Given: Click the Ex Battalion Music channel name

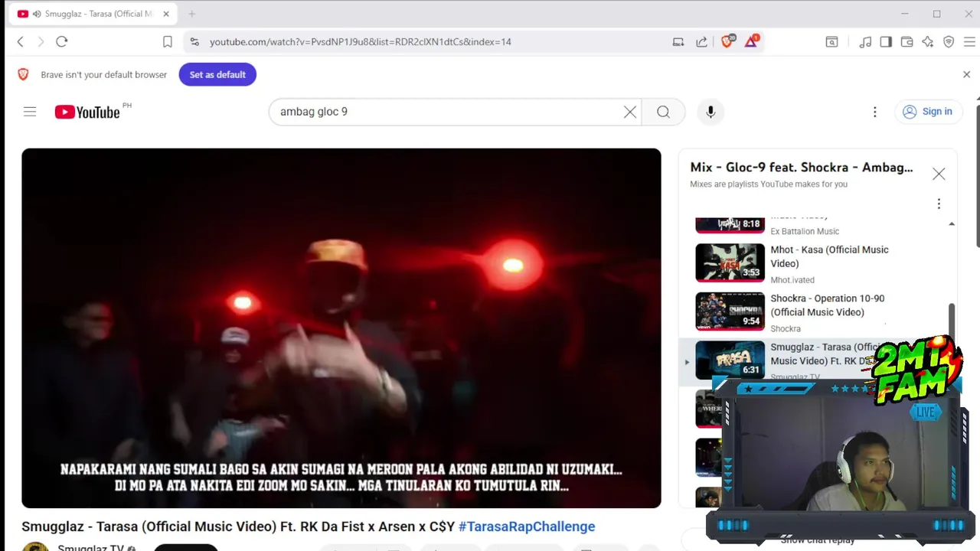Looking at the screenshot, I should [x=805, y=231].
